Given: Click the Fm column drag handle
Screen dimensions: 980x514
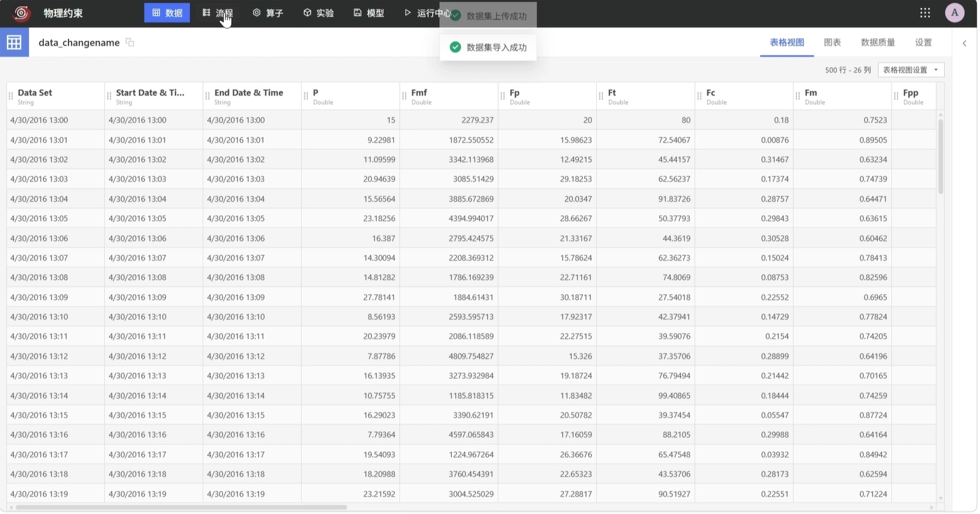Looking at the screenshot, I should point(798,96).
